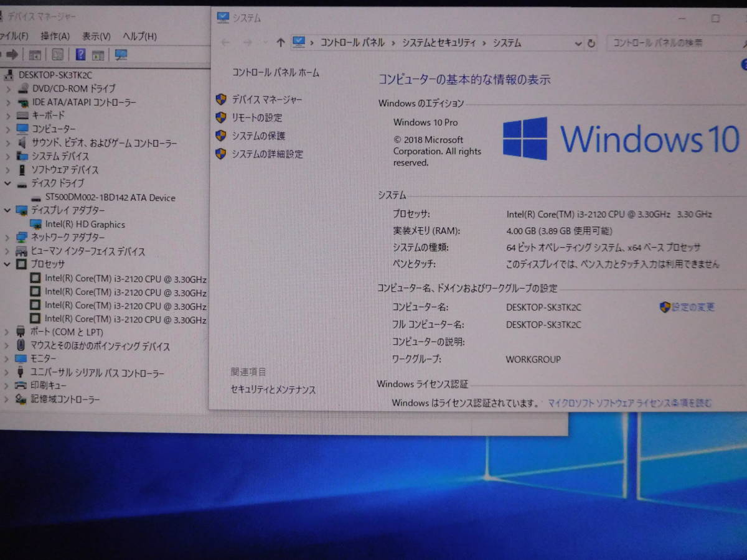Click the mouse pointing devices icon
Viewport: 747px width, 560px height.
coord(21,345)
